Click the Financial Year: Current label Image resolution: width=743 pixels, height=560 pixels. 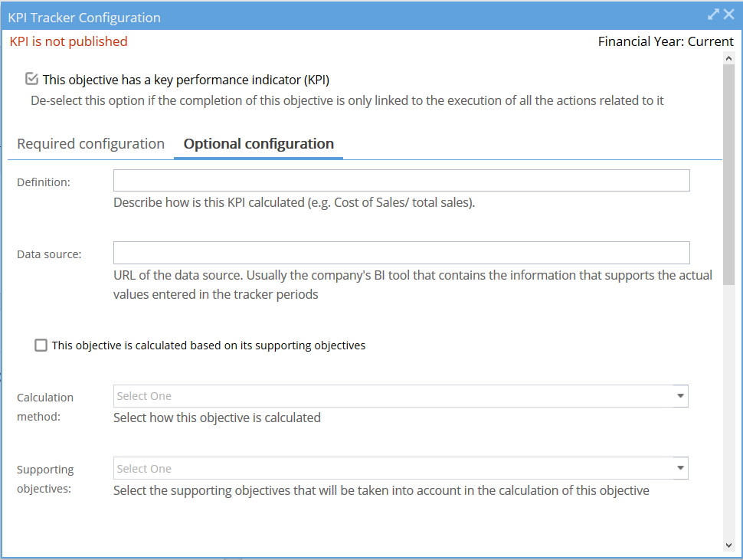pyautogui.click(x=666, y=41)
